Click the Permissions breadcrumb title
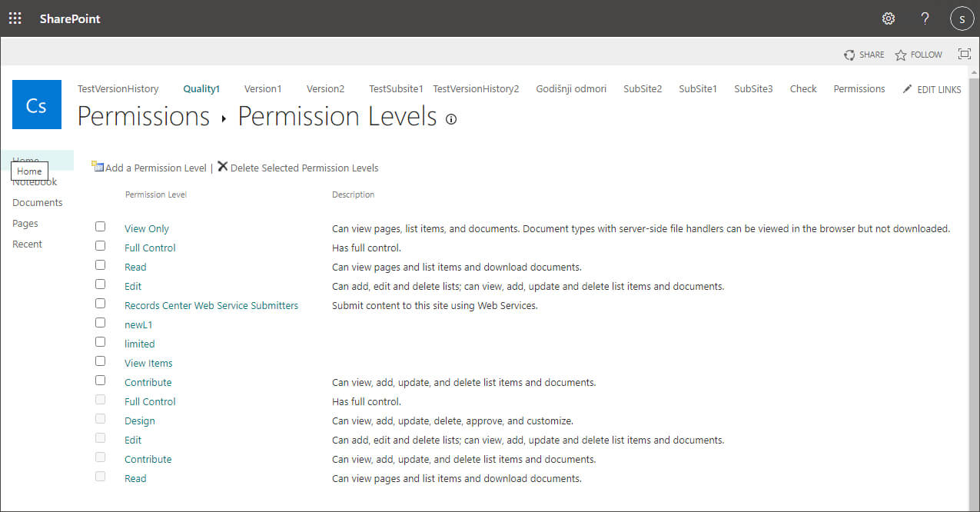 [x=144, y=116]
